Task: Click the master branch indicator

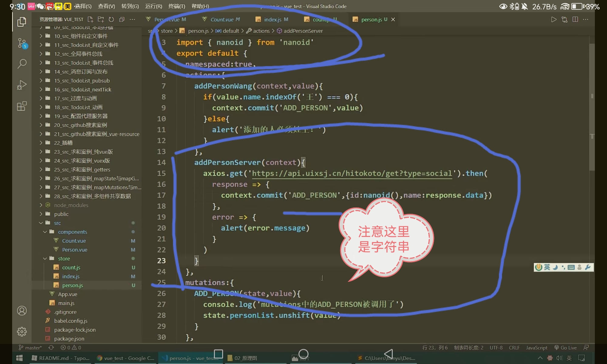Action: coord(30,348)
